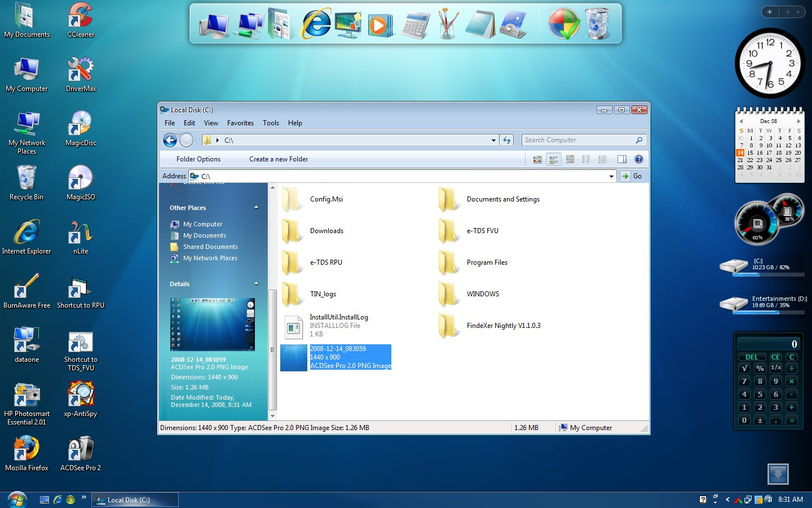Select the ACDSee Pro 2 desktop icon
This screenshot has height=508, width=812.
tap(81, 454)
